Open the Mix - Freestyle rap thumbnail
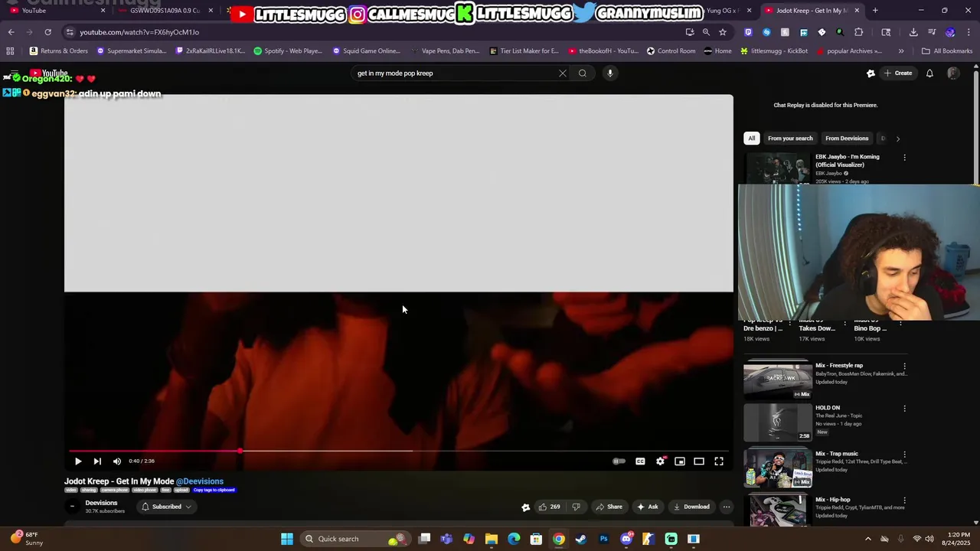The height and width of the screenshot is (551, 980). click(x=778, y=380)
